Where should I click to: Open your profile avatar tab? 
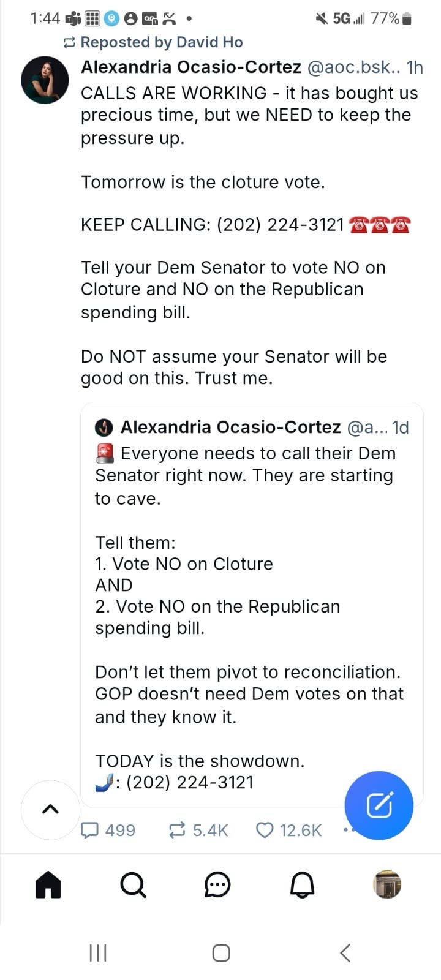point(387,884)
